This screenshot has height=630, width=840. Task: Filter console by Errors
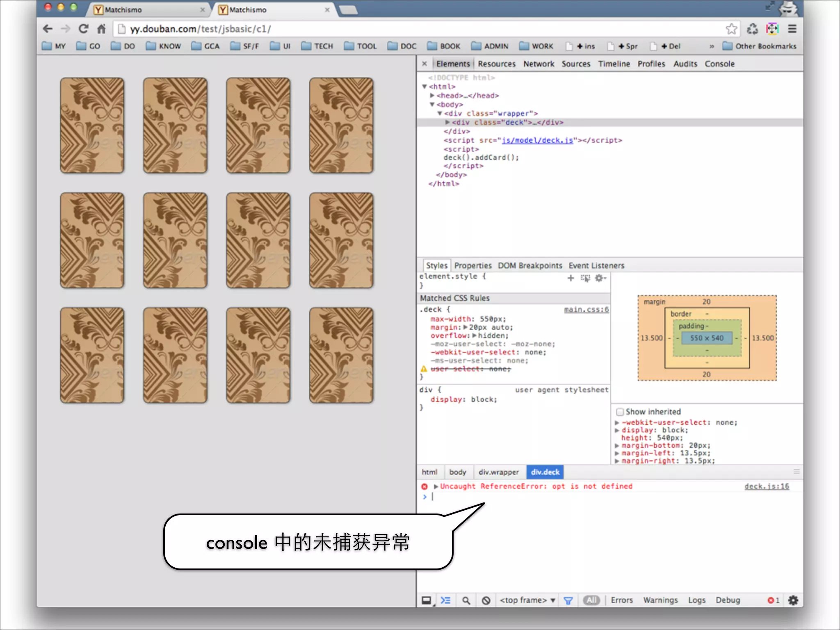click(622, 600)
